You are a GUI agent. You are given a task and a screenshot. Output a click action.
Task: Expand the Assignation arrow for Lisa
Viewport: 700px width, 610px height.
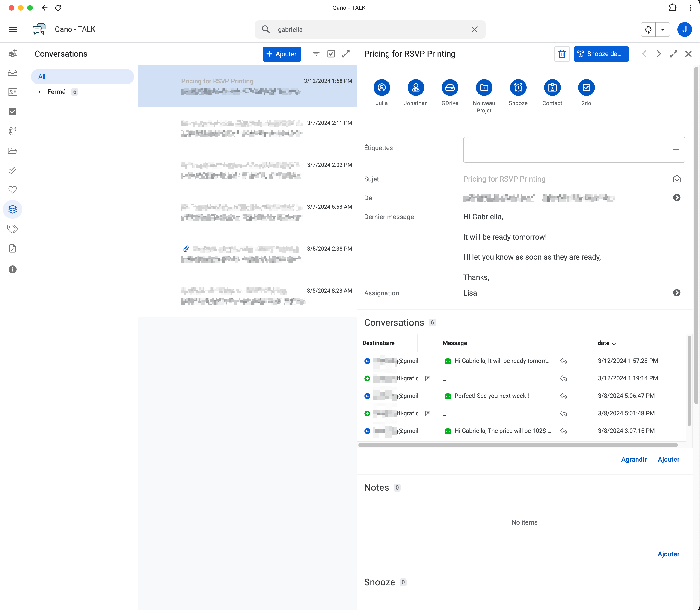pos(676,293)
